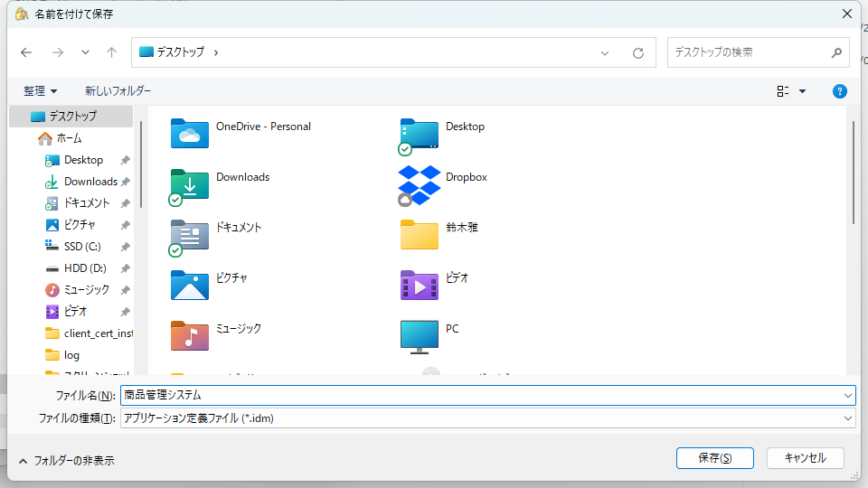This screenshot has height=488, width=868.
Task: Click the Back navigation arrow
Action: click(26, 52)
